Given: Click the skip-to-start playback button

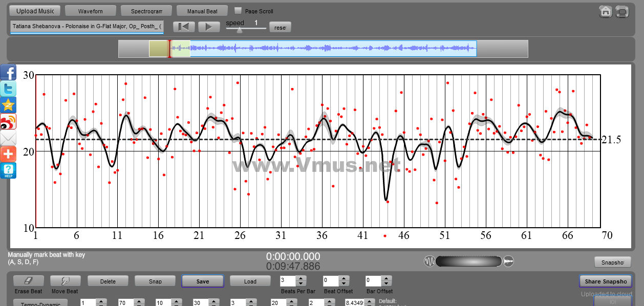Looking at the screenshot, I should (183, 27).
